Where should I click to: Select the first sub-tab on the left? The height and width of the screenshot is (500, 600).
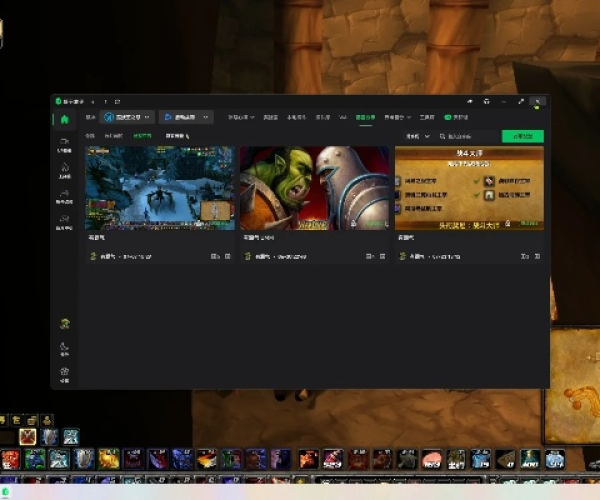point(90,136)
